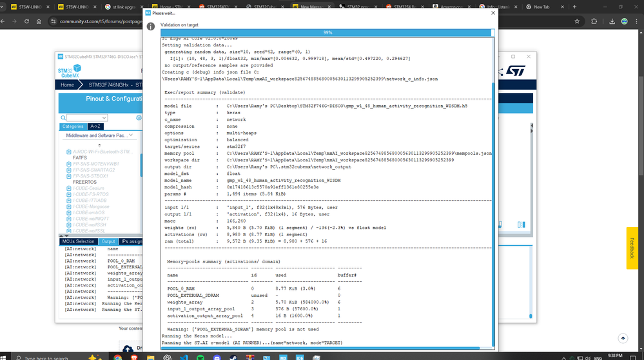
Task: Click the STM32CubeMX logo
Action: pyautogui.click(x=70, y=71)
